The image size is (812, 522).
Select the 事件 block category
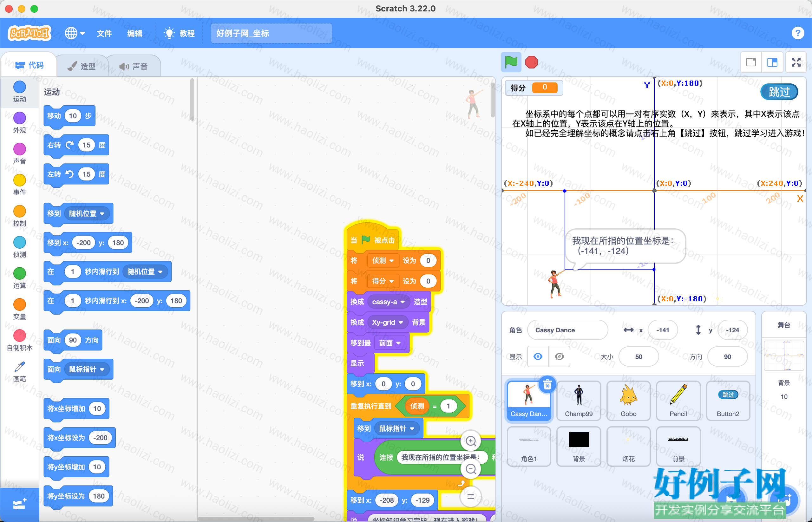pos(20,185)
